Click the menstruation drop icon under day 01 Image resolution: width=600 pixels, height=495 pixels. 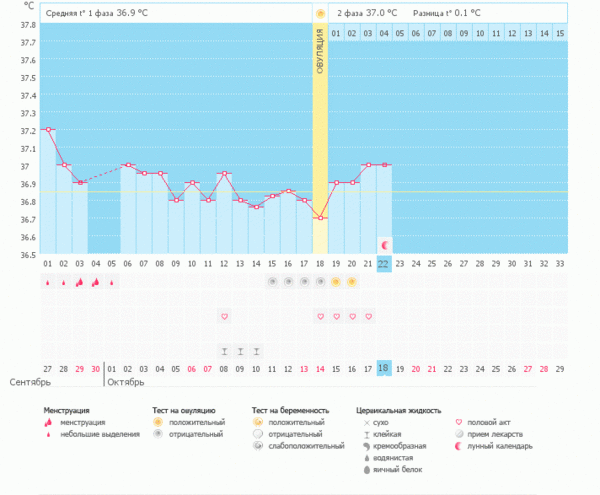pos(47,283)
